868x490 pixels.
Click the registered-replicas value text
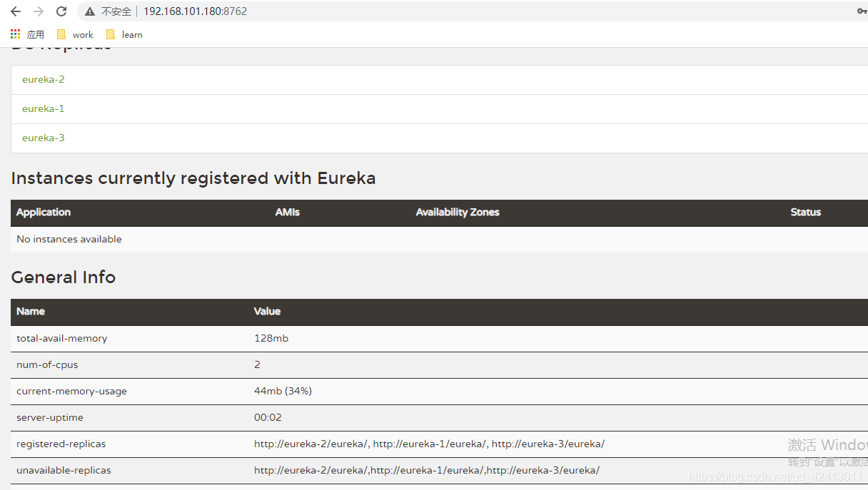tap(429, 444)
